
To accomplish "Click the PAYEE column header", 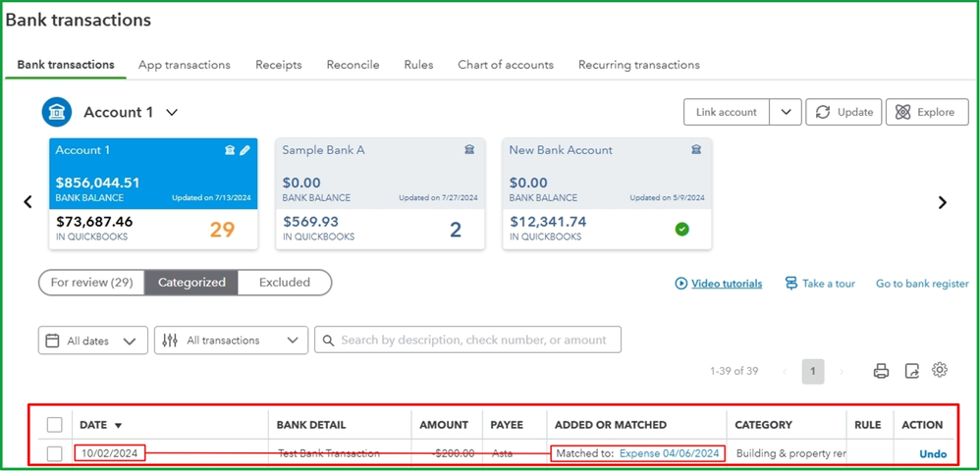I will (x=507, y=425).
